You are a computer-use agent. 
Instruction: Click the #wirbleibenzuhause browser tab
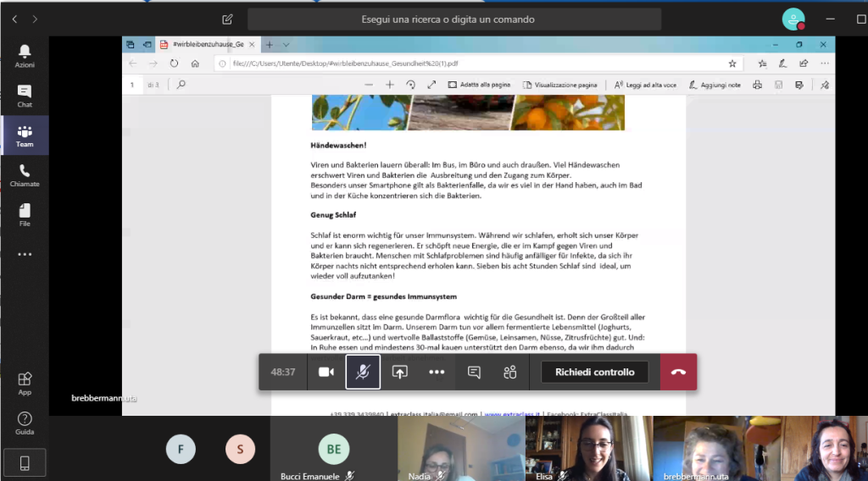[x=209, y=44]
